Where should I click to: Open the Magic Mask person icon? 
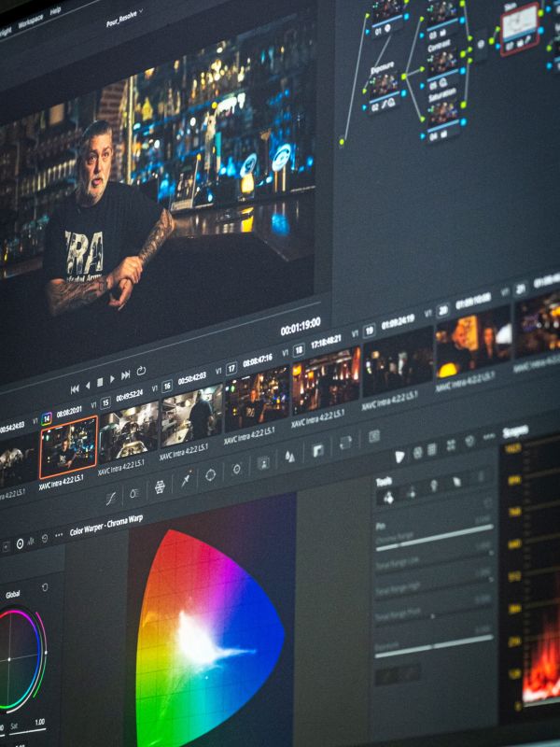click(263, 462)
